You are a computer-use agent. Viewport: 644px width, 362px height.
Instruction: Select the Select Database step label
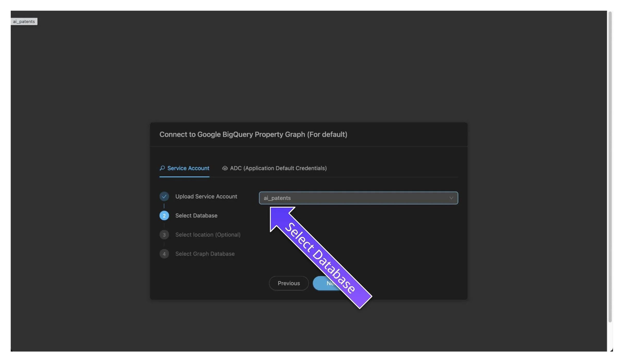tap(196, 216)
